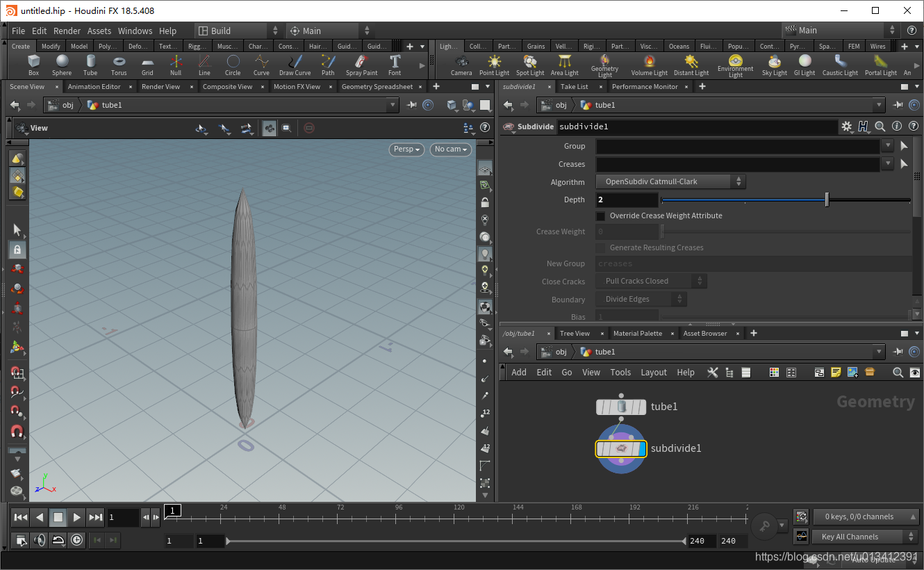This screenshot has height=570, width=924.
Task: Toggle the audio speaker icon below the timeline
Action: coord(40,540)
